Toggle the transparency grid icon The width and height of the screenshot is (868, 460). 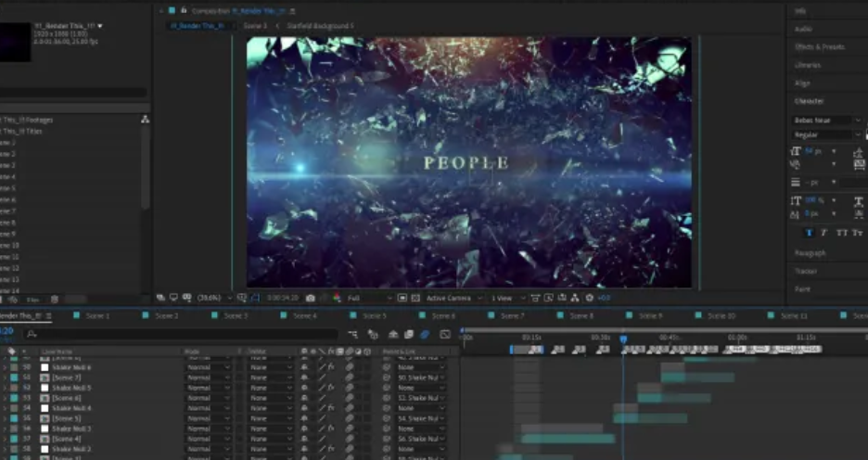click(415, 298)
